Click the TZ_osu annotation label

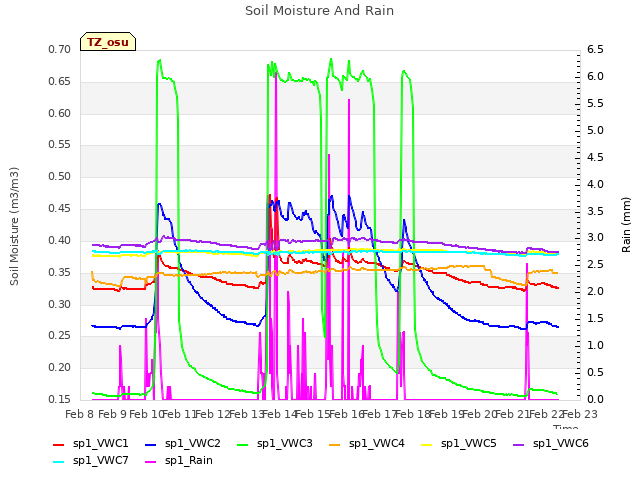pos(108,42)
